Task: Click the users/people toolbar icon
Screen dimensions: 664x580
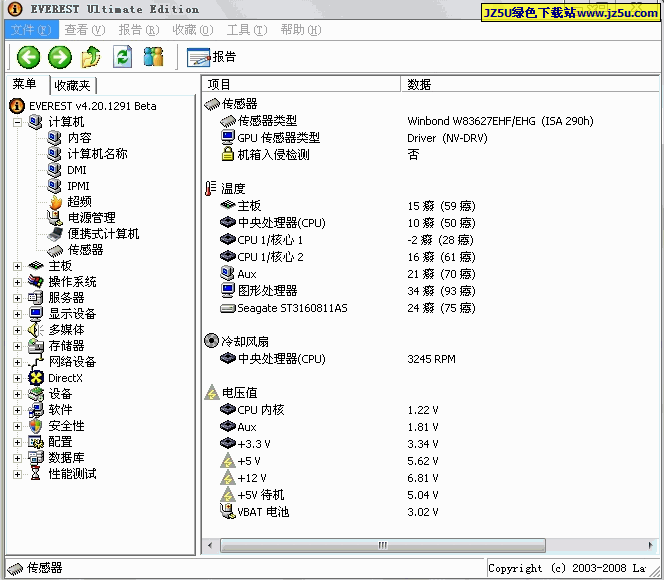Action: (x=153, y=57)
